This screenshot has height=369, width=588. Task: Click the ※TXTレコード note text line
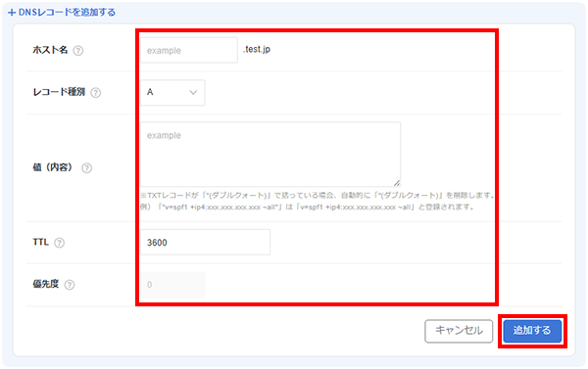click(x=318, y=195)
